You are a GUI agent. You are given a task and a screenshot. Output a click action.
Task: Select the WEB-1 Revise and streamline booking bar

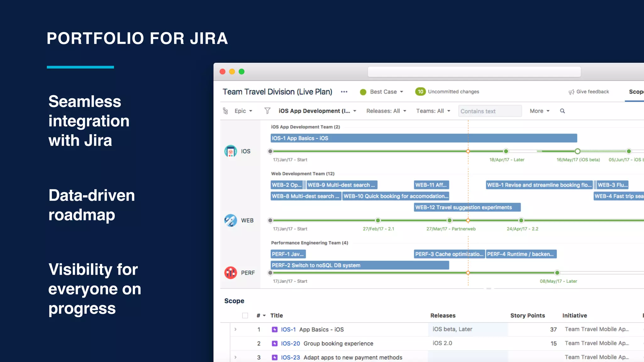click(x=539, y=185)
